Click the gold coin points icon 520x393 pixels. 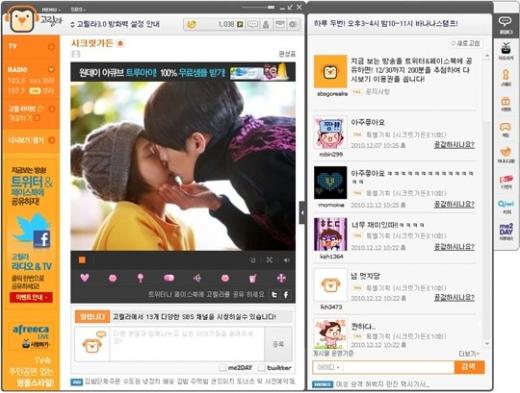(191, 24)
